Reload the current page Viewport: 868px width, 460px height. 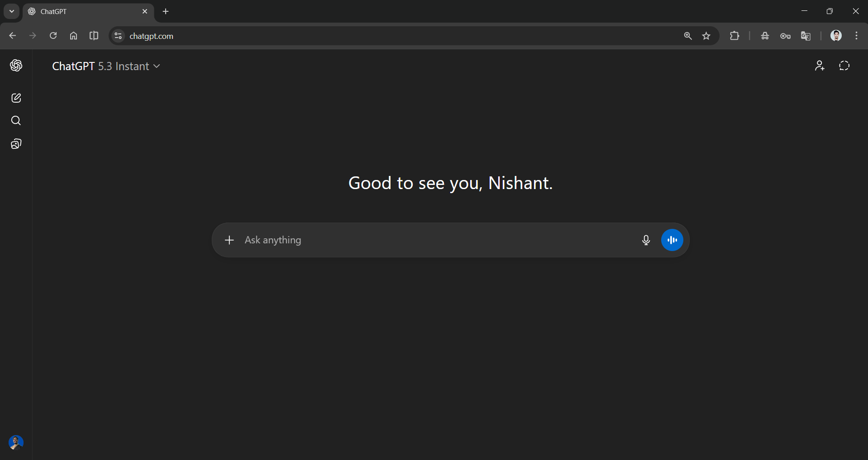[x=53, y=36]
